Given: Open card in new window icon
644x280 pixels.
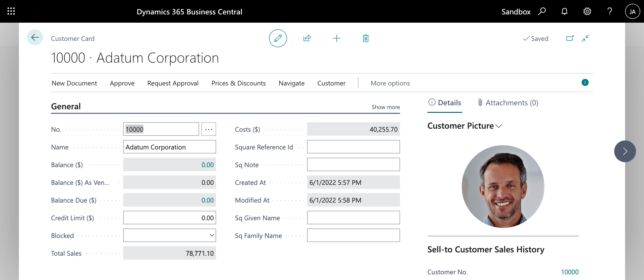Looking at the screenshot, I should pyautogui.click(x=570, y=38).
